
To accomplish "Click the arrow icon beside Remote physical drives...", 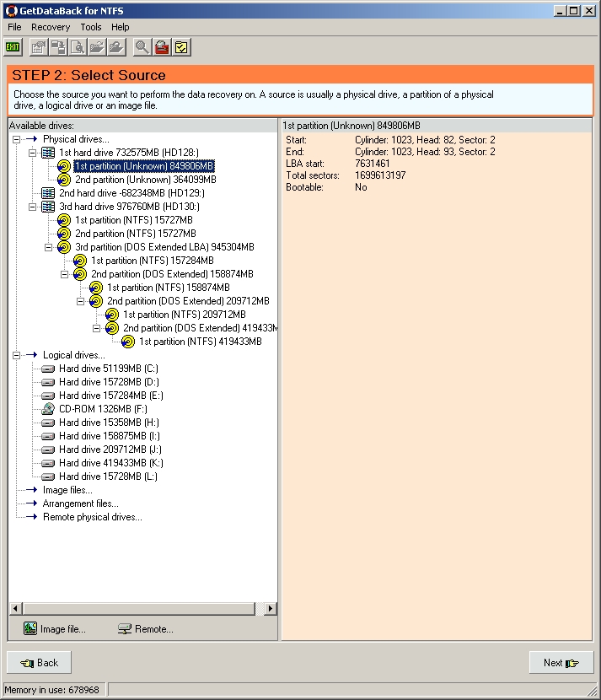I will [x=32, y=517].
